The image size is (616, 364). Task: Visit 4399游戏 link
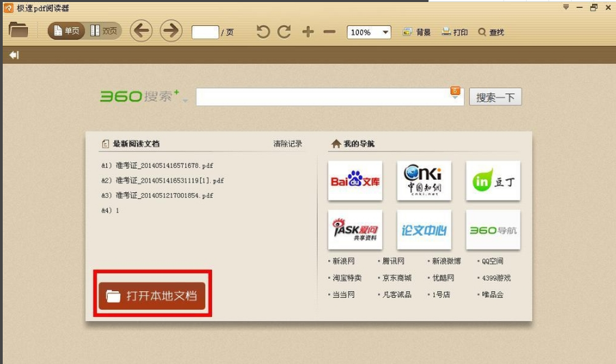click(x=496, y=278)
